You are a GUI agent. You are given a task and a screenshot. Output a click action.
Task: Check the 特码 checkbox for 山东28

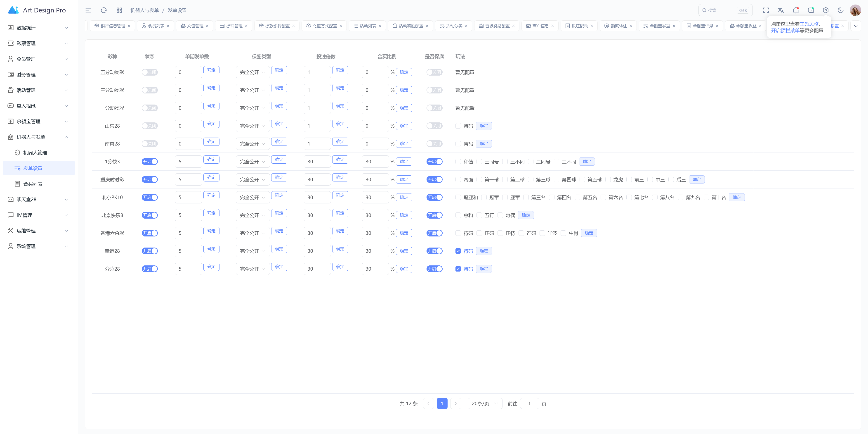click(458, 126)
